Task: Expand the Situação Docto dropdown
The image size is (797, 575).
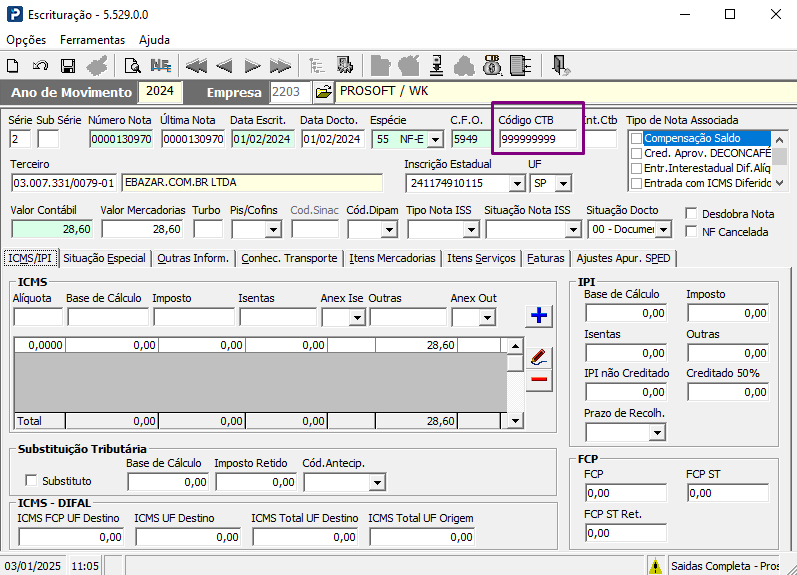Action: click(663, 230)
